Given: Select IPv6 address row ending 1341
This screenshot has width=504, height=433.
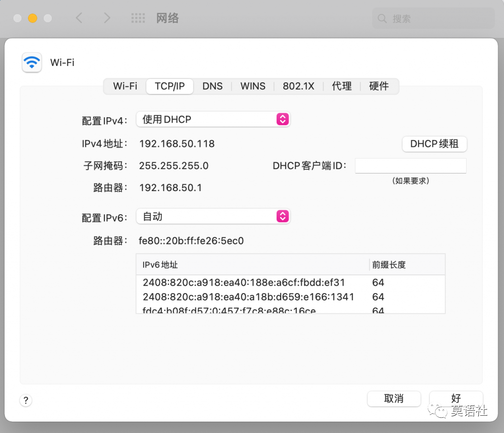Looking at the screenshot, I should coord(290,297).
